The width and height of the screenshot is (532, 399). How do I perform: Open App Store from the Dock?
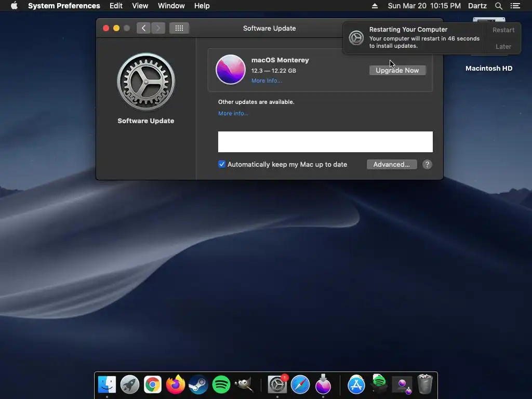(x=356, y=384)
